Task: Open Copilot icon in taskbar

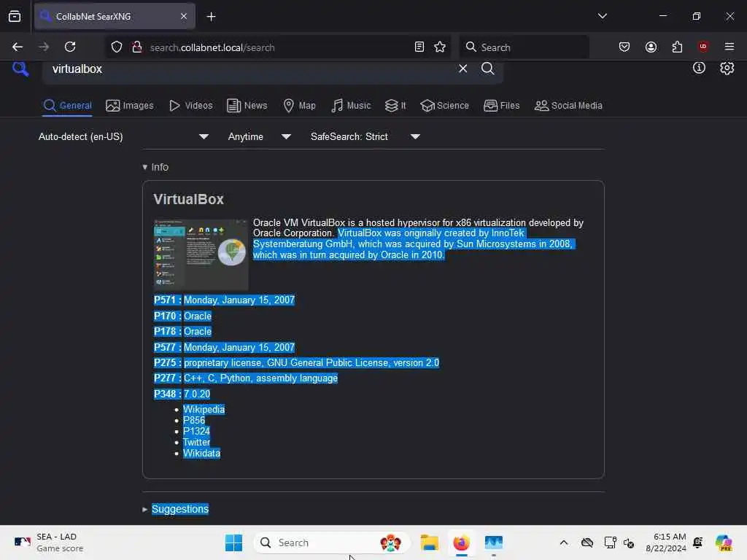Action: point(724,542)
